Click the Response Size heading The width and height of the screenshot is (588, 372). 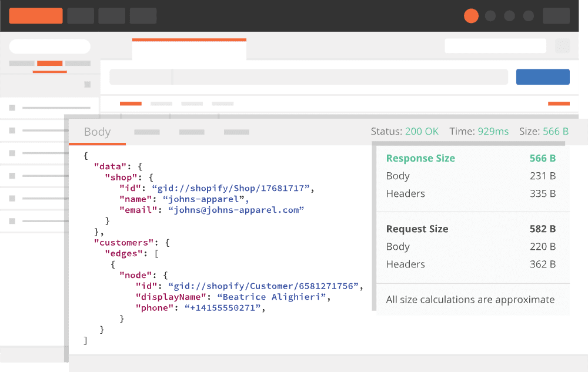[x=420, y=159]
